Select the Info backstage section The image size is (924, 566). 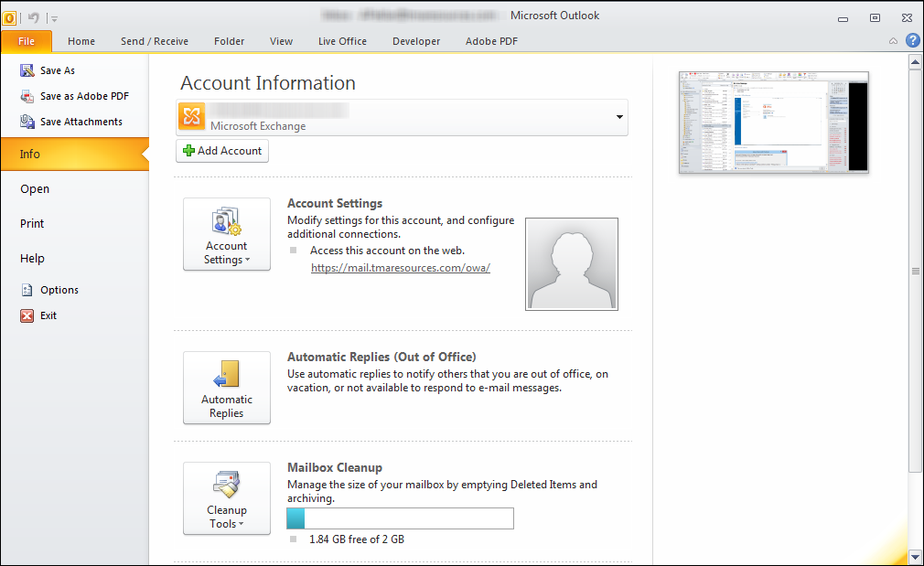click(74, 155)
